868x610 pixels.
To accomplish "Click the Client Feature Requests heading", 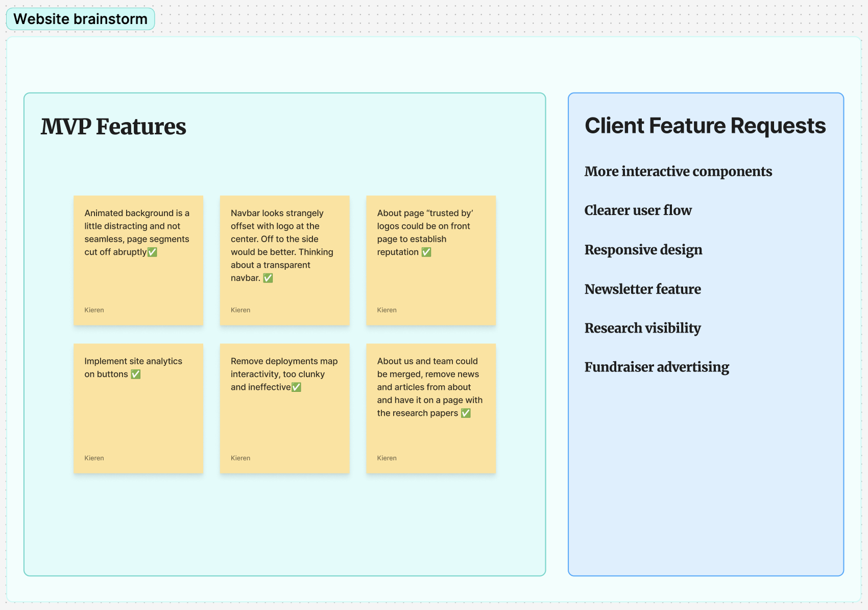I will [x=705, y=125].
